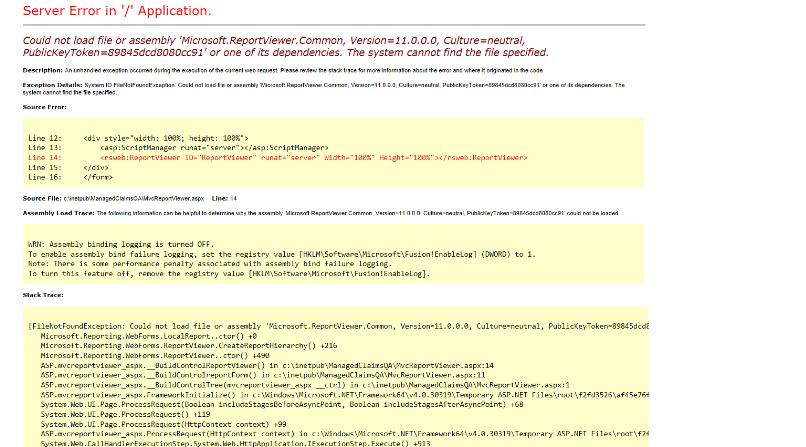Select the 'LocalReport..ctor() +0' trace line

click(x=149, y=337)
